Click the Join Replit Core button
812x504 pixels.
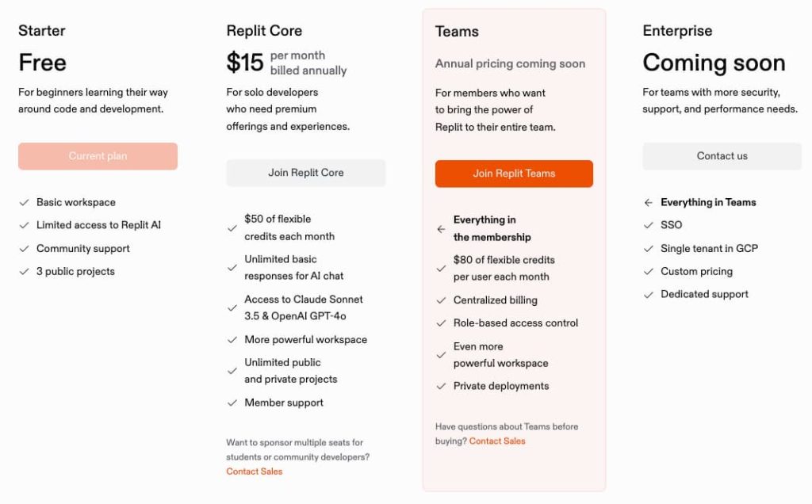(x=305, y=173)
